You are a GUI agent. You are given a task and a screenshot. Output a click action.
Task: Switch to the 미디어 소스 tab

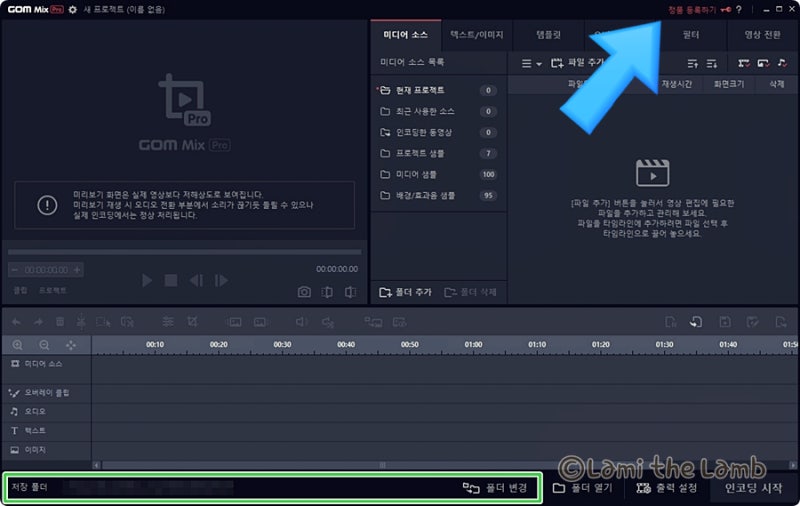click(x=406, y=35)
